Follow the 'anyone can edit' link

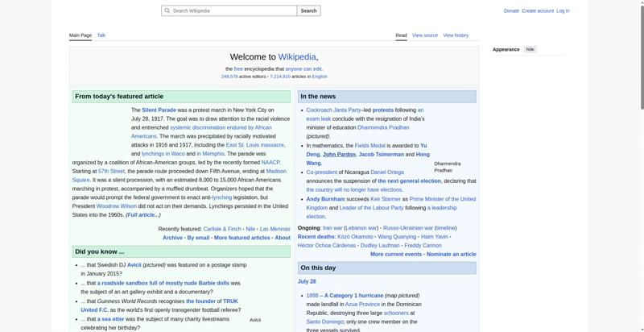tap(303, 69)
